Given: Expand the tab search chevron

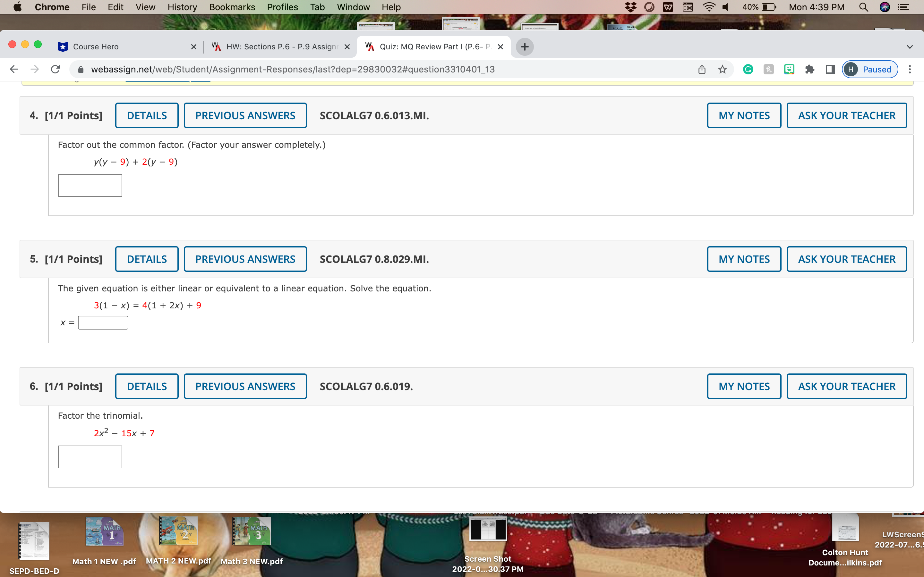Looking at the screenshot, I should (910, 46).
